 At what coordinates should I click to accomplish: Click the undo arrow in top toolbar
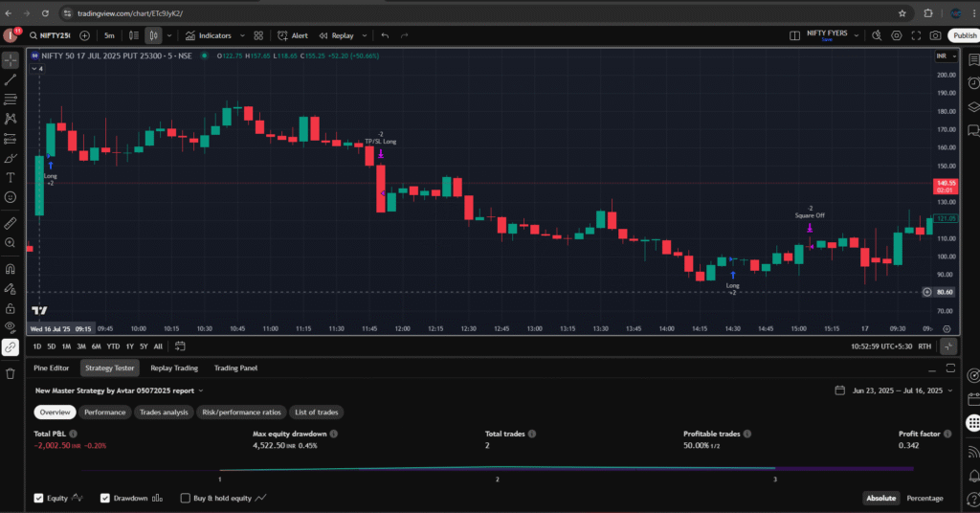(385, 35)
